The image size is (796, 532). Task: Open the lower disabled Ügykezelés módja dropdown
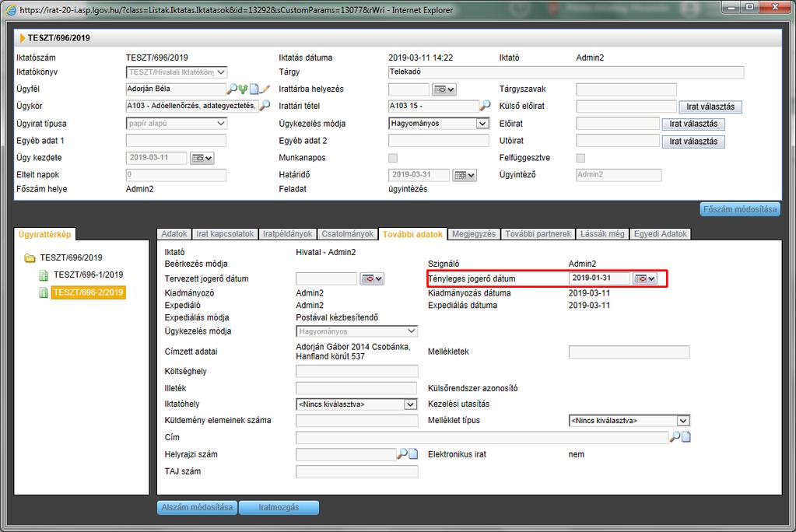click(x=357, y=331)
